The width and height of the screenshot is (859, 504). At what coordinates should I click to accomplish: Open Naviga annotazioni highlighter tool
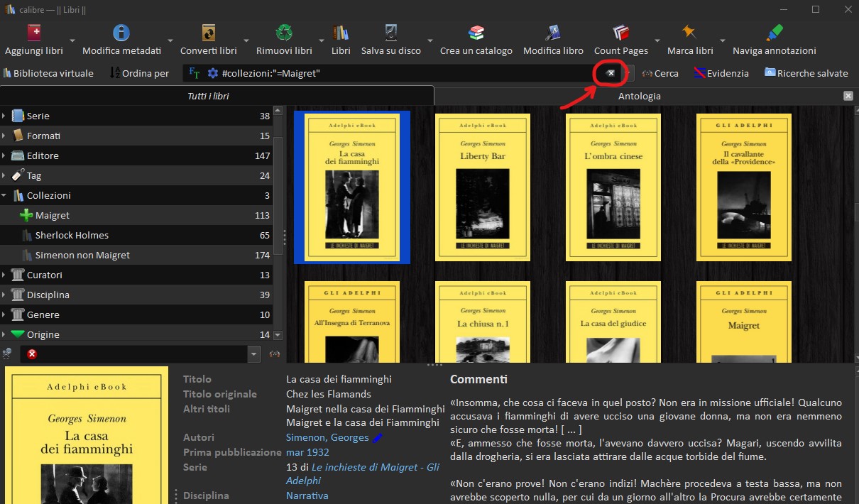[774, 33]
